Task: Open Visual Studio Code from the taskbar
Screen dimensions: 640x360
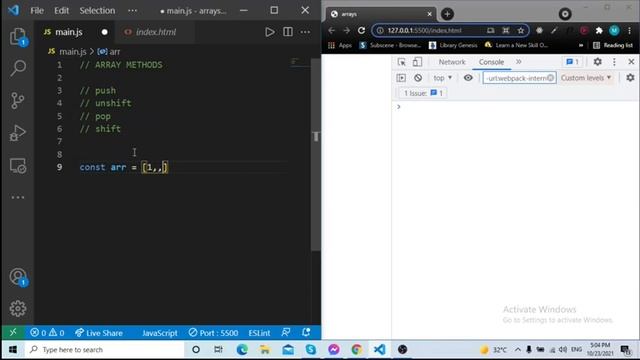Action: click(x=379, y=349)
